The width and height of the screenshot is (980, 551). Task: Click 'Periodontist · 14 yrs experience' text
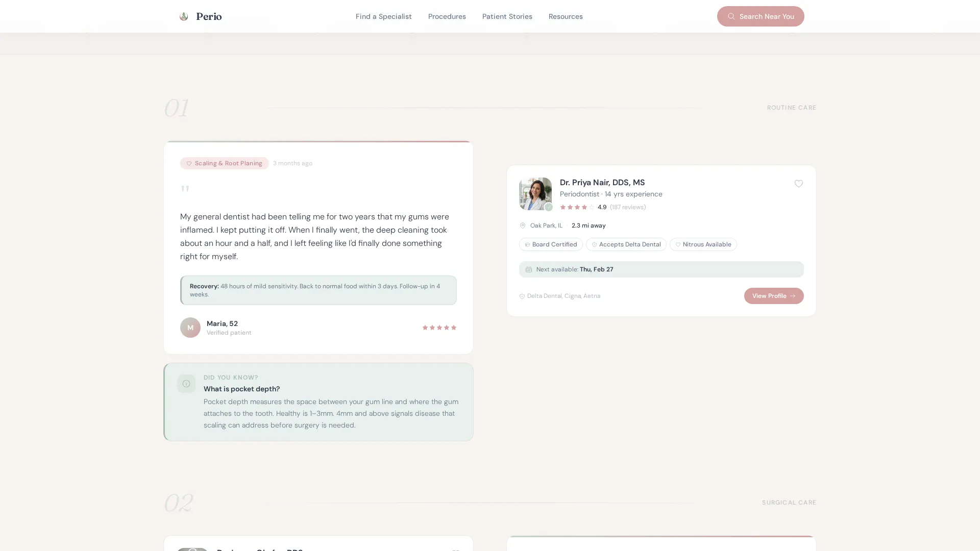[x=610, y=194]
